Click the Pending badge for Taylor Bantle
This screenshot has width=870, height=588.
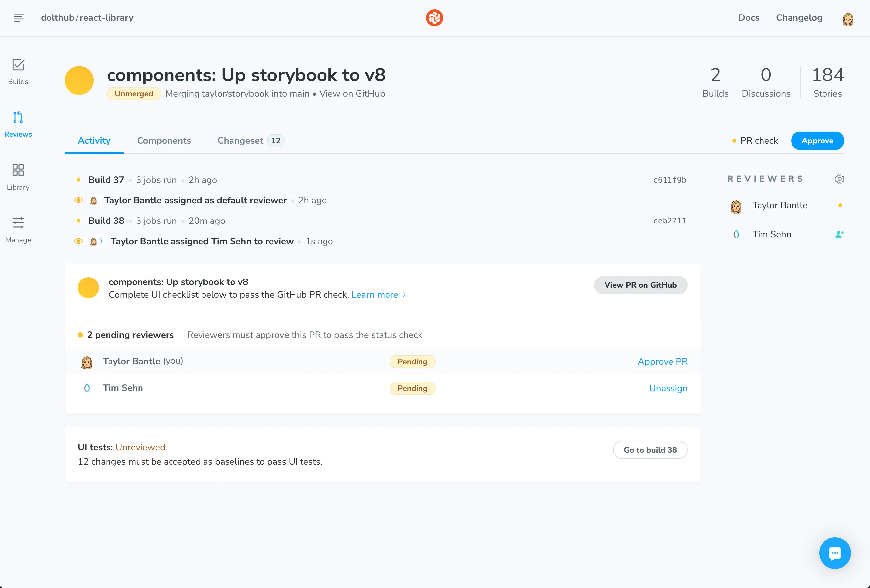click(x=413, y=361)
